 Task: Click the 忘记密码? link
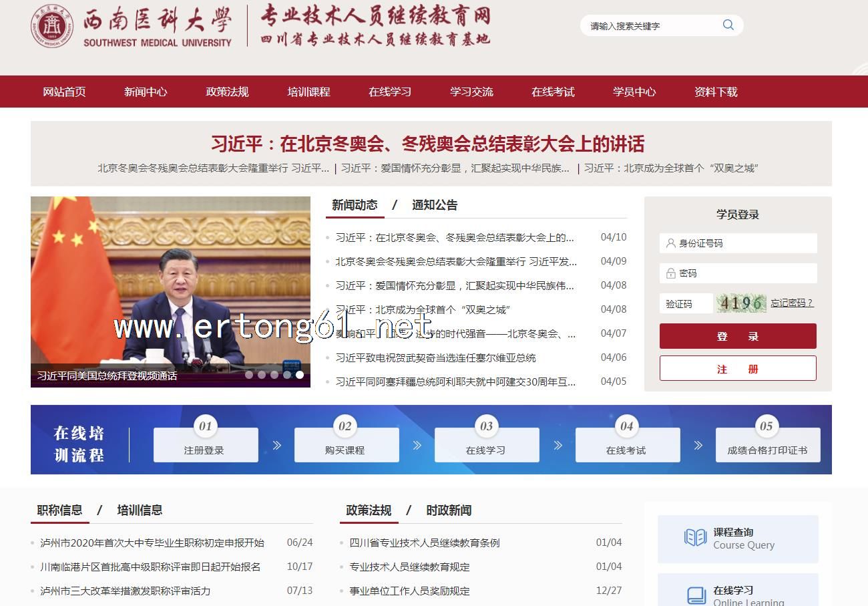792,303
